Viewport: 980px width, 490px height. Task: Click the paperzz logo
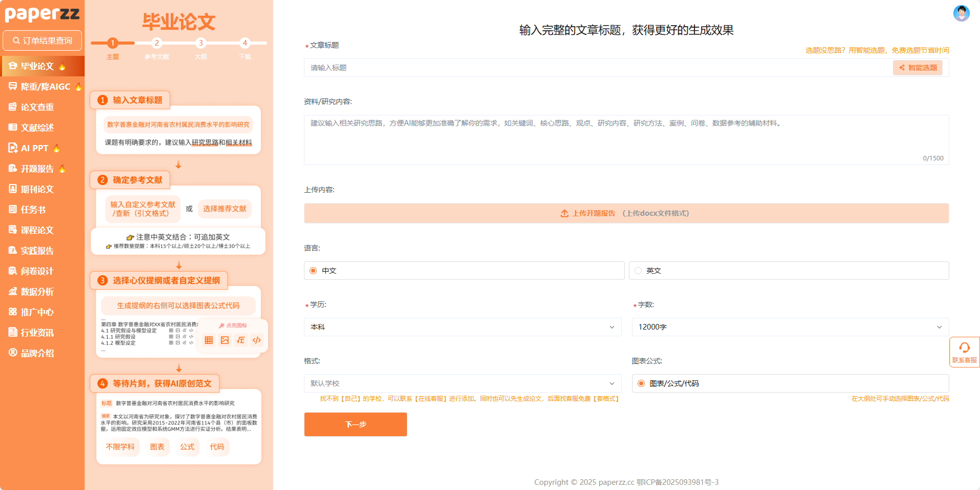pyautogui.click(x=42, y=14)
